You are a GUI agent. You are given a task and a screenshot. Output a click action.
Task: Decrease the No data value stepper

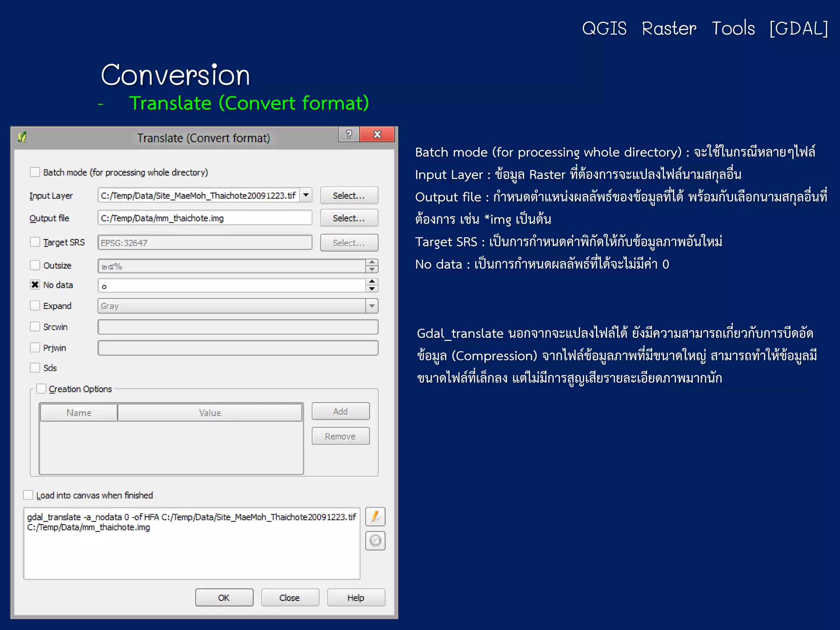click(372, 289)
